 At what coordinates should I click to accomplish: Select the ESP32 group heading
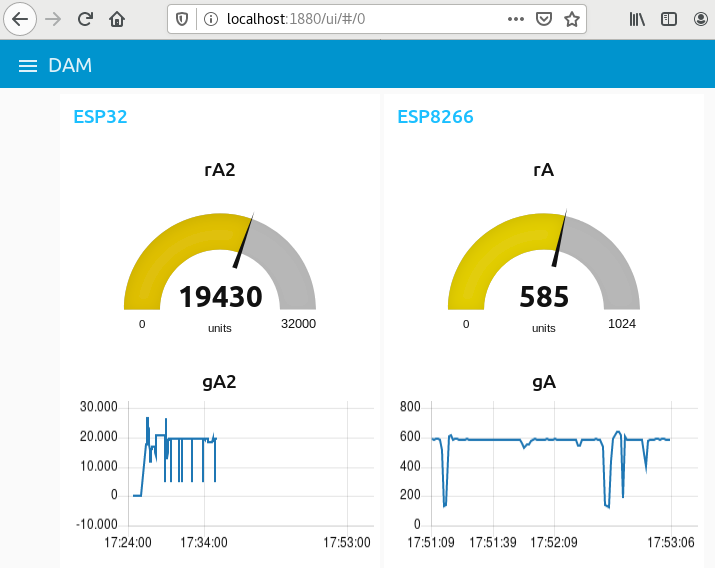point(100,117)
